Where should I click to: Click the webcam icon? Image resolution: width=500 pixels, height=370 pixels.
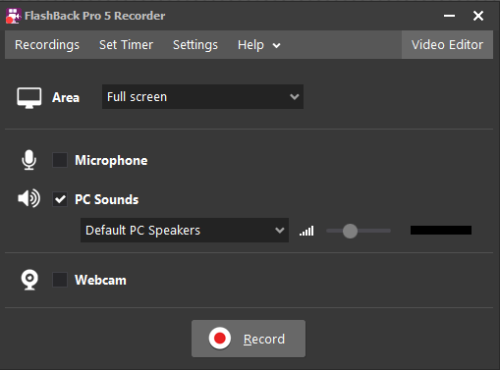pyautogui.click(x=30, y=280)
